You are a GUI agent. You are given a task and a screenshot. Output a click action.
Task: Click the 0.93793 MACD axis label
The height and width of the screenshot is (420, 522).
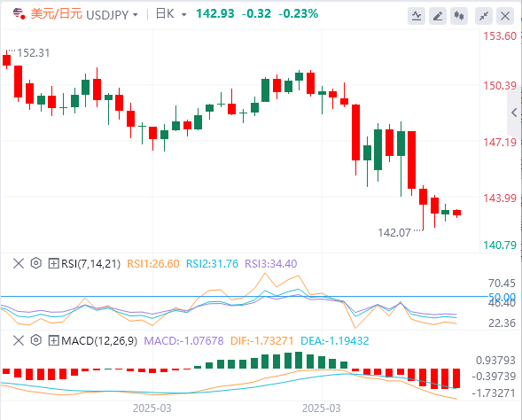point(495,360)
